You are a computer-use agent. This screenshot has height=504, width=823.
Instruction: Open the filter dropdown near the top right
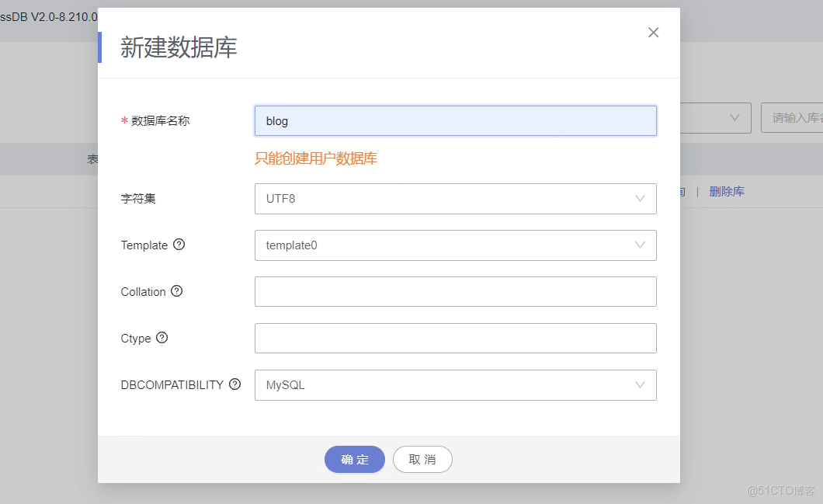734,118
